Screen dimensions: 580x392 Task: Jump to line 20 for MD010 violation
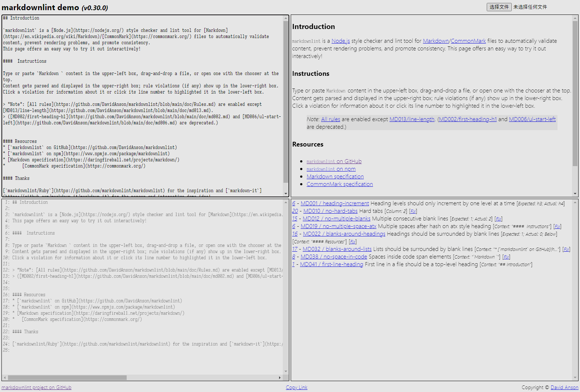[295, 211]
